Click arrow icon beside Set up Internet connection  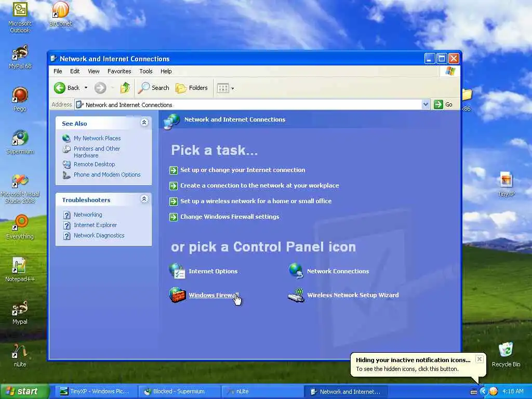[174, 170]
